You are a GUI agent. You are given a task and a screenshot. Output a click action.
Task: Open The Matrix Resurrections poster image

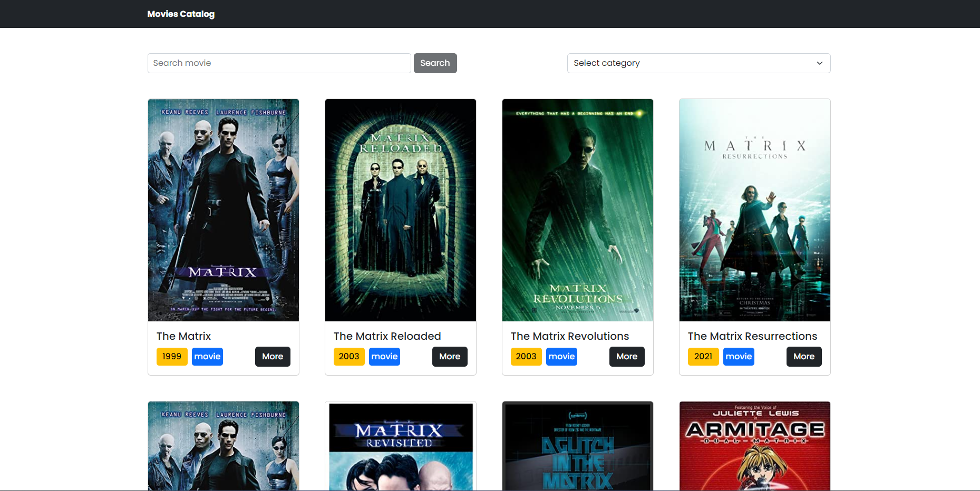755,210
